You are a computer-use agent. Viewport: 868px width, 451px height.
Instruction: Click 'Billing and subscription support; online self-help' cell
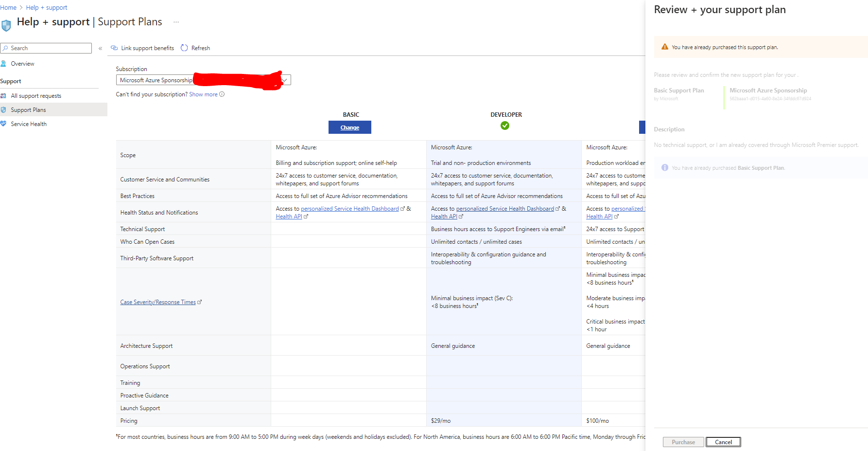tap(336, 163)
